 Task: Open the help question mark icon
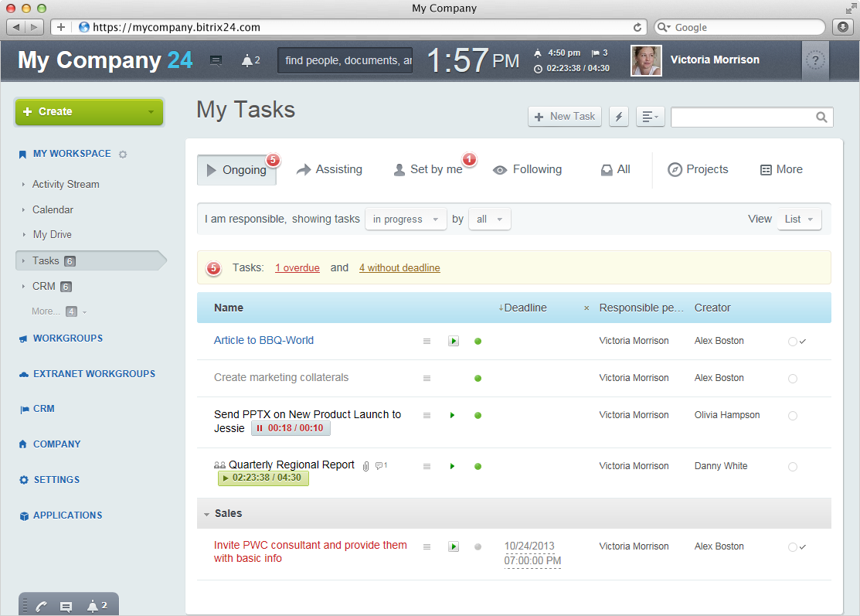814,60
